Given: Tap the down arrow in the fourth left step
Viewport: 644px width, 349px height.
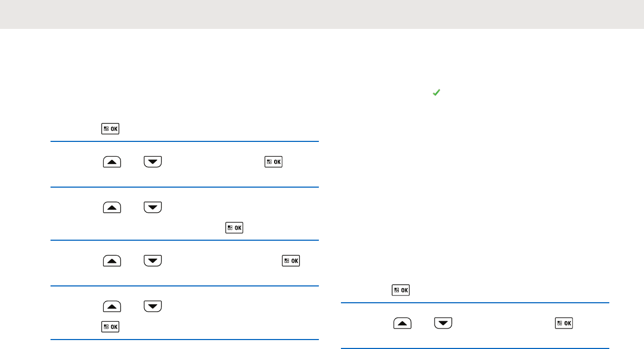Looking at the screenshot, I should tap(153, 260).
